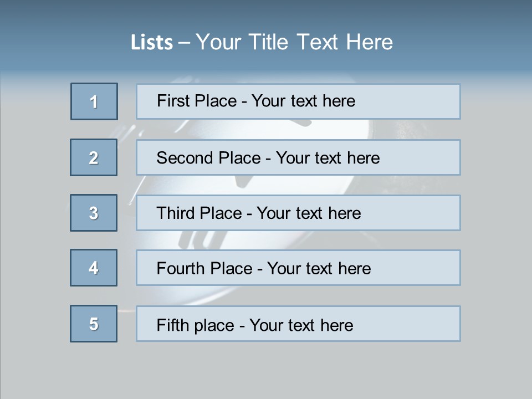
Task: Click the number 1 box
Action: click(94, 101)
